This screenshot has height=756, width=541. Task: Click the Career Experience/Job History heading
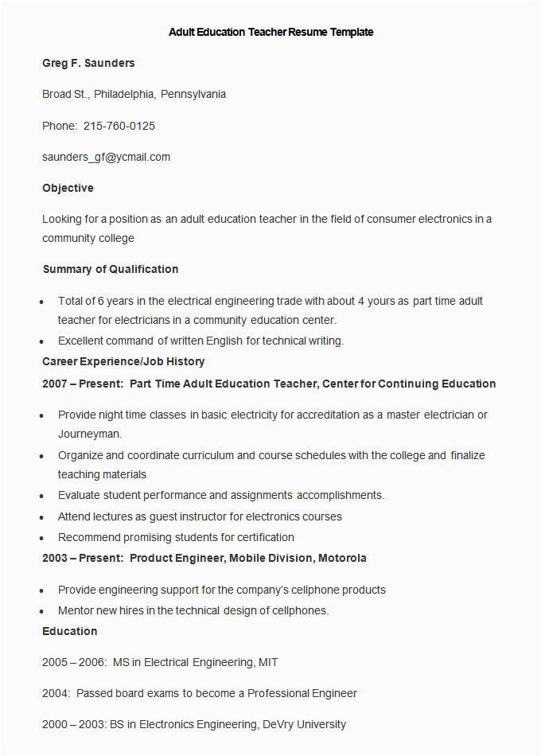point(123,361)
